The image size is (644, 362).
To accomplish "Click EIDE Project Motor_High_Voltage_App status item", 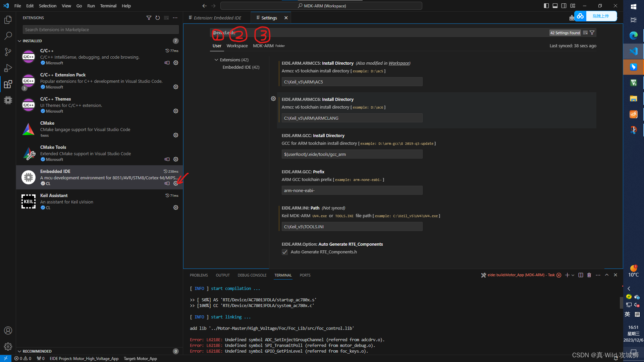I will pyautogui.click(x=84, y=358).
